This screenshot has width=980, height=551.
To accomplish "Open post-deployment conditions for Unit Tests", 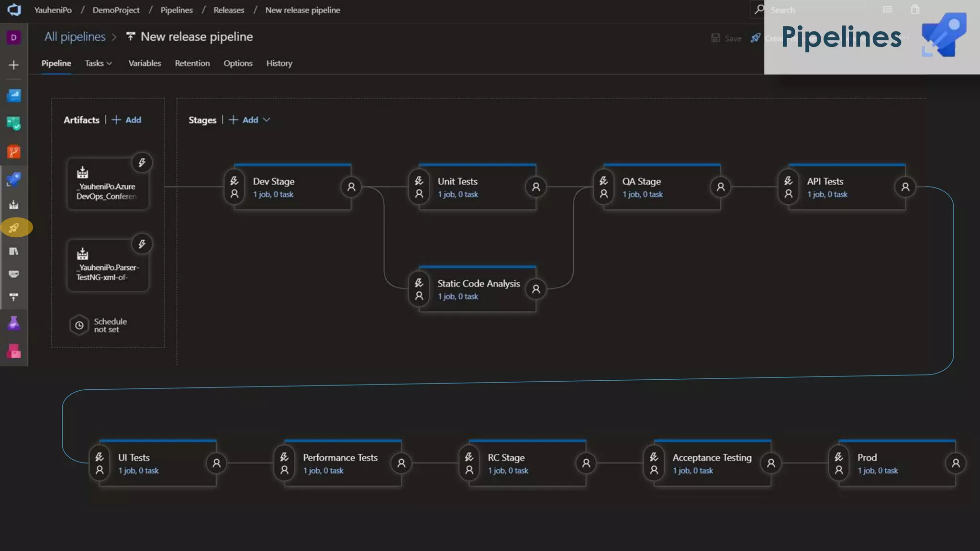I will point(536,187).
